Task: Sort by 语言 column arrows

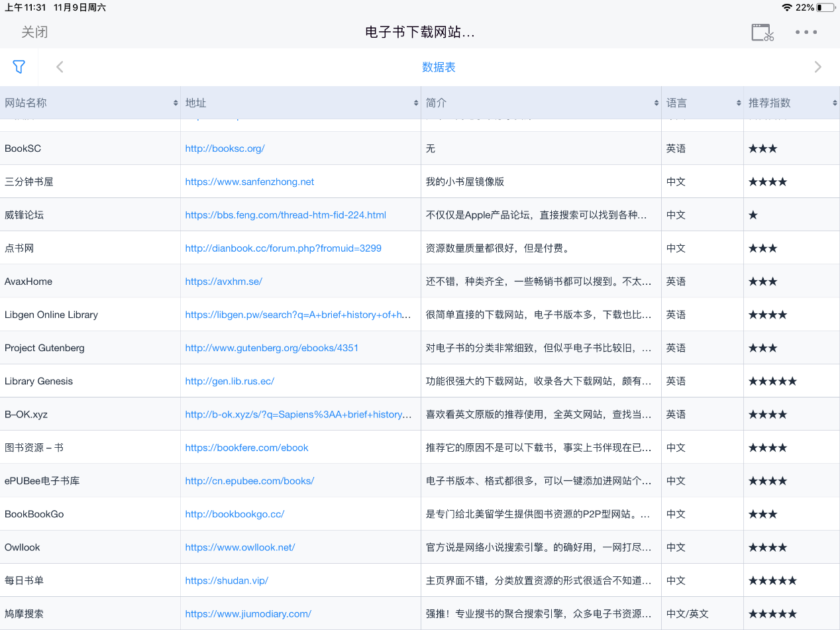Action: [739, 103]
